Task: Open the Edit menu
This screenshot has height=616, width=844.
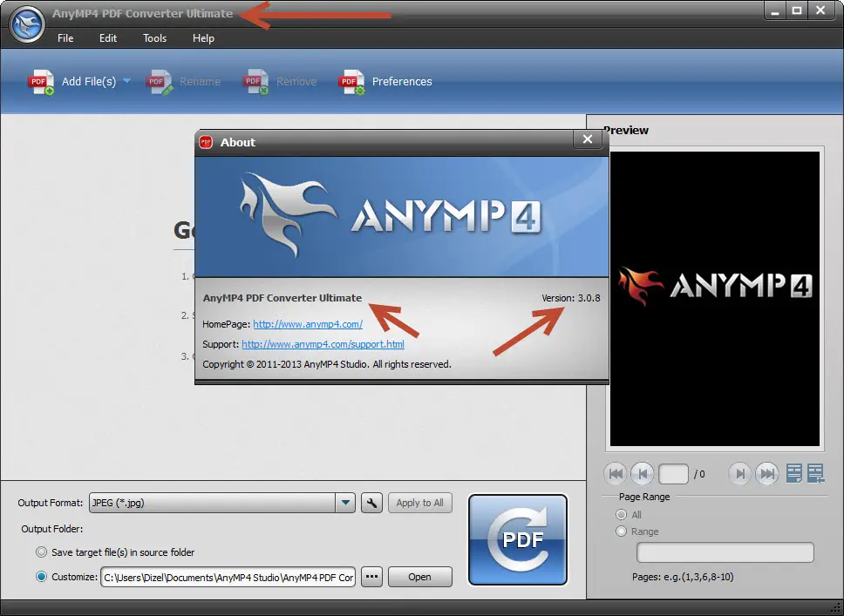Action: 107,38
